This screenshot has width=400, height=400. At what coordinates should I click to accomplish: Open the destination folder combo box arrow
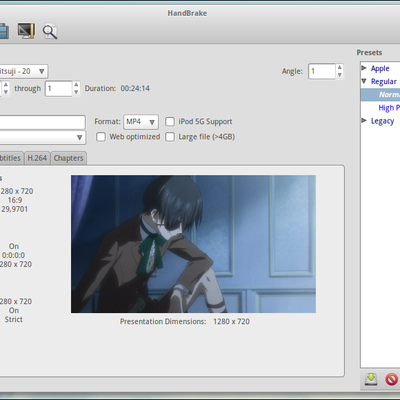click(x=79, y=137)
